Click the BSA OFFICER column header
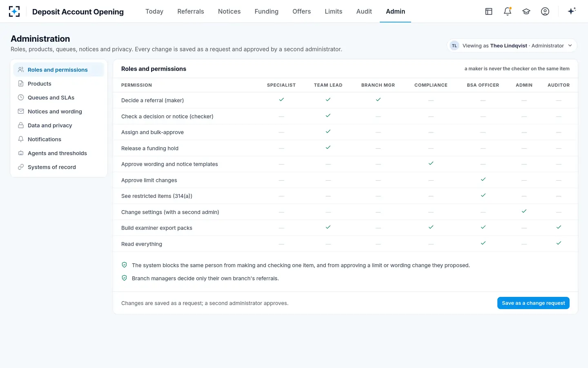 483,85
